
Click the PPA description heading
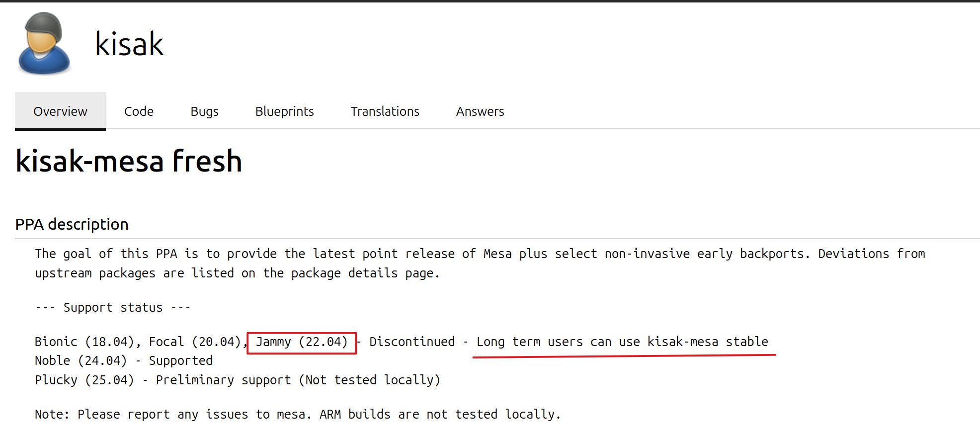(72, 224)
